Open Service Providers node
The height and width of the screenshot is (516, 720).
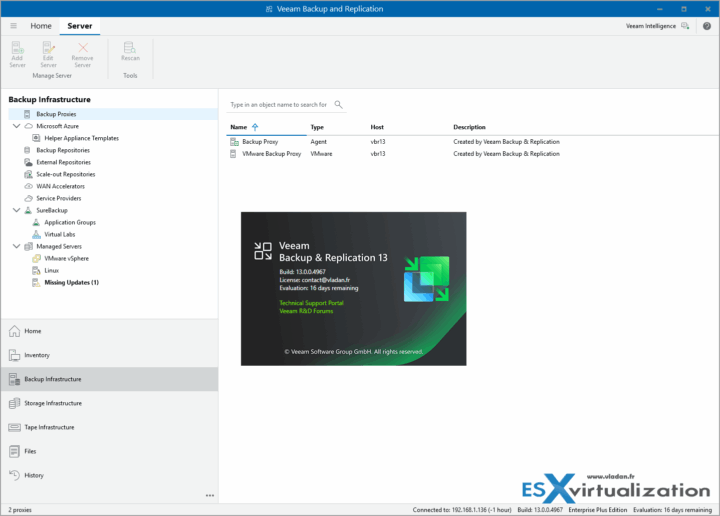[59, 198]
